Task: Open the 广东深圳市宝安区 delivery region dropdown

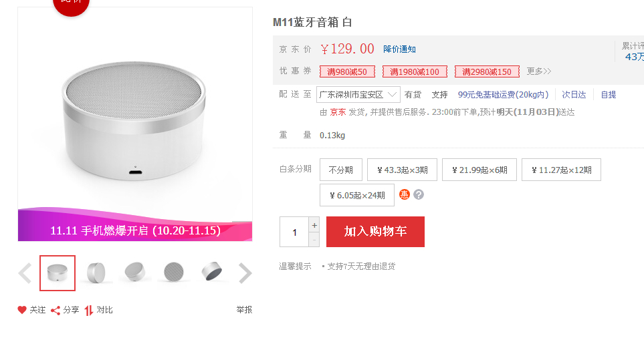Action: [x=358, y=95]
